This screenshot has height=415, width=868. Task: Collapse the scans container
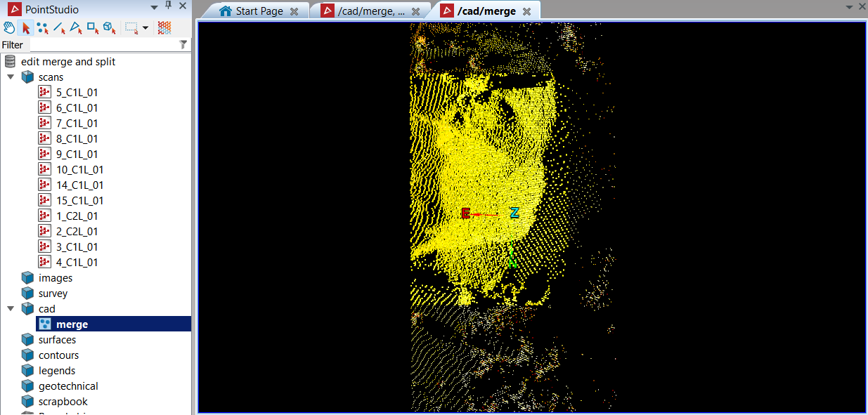pyautogui.click(x=11, y=77)
